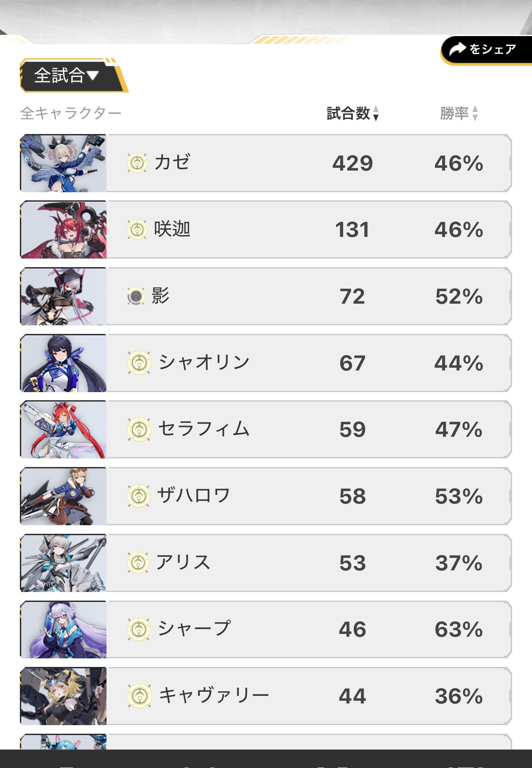
Task: Click the target badge icon beside カゼ
Action: [137, 163]
